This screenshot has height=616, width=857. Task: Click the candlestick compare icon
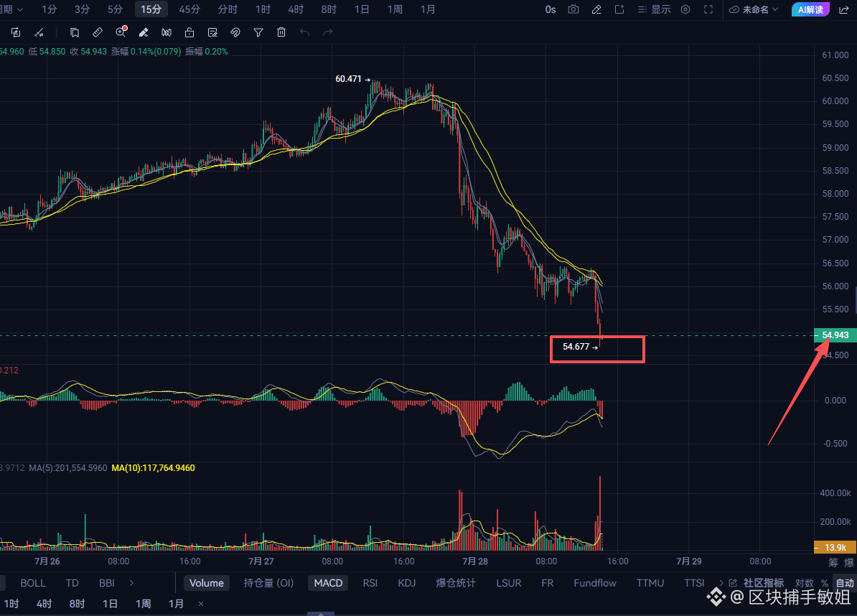167,33
